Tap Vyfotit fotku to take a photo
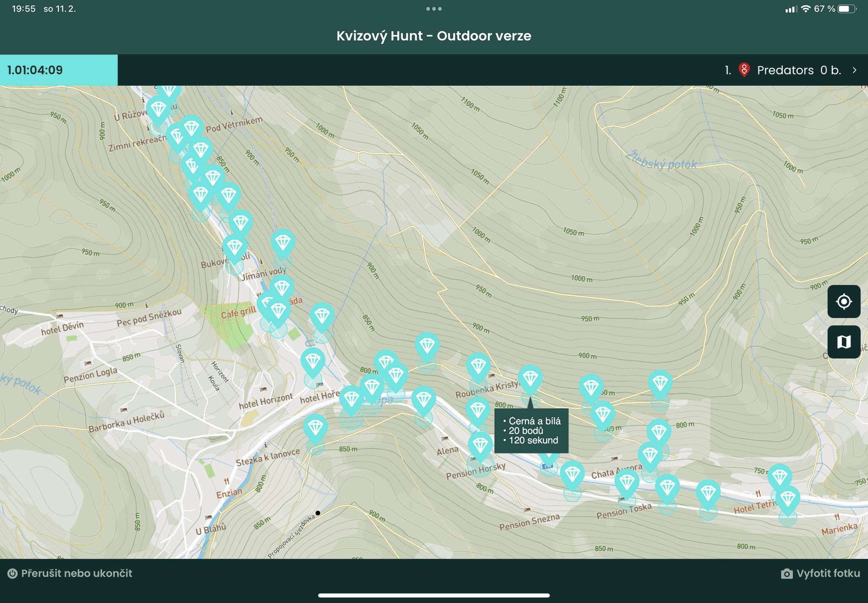 (821, 573)
